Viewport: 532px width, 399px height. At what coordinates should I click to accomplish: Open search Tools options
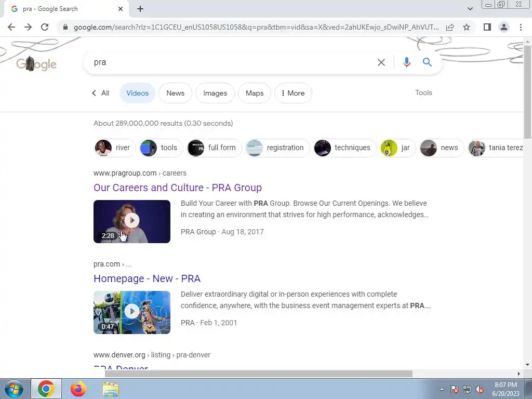424,92
